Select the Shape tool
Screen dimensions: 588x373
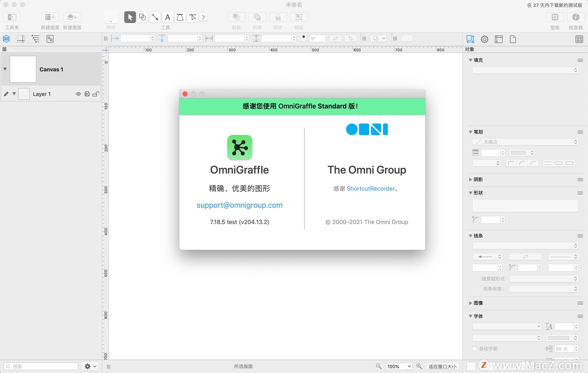click(143, 17)
